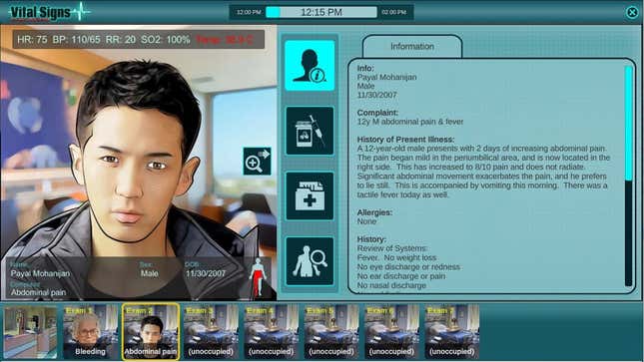The height and width of the screenshot is (362, 644).
Task: Close the game with the X icon
Action: click(x=632, y=12)
